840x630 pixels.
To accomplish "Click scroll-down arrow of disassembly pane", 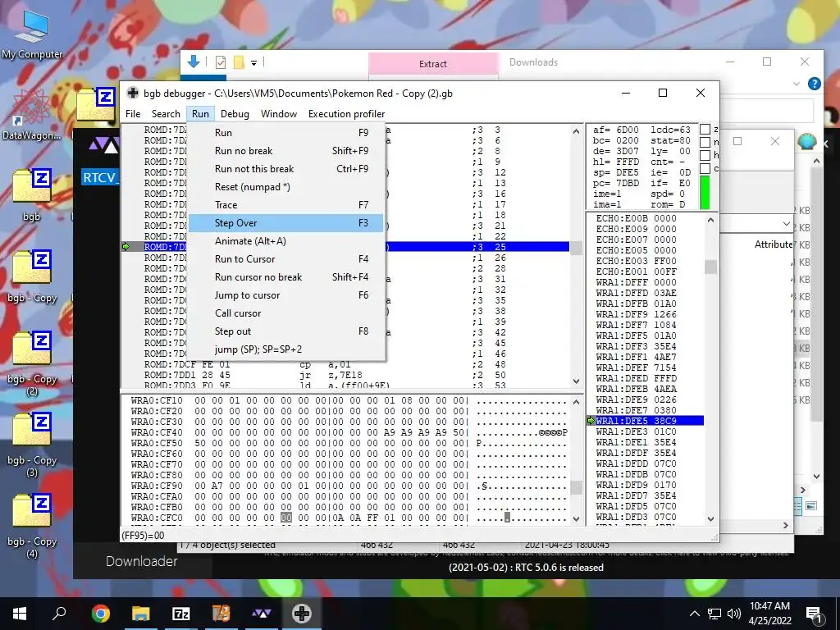I will [576, 381].
